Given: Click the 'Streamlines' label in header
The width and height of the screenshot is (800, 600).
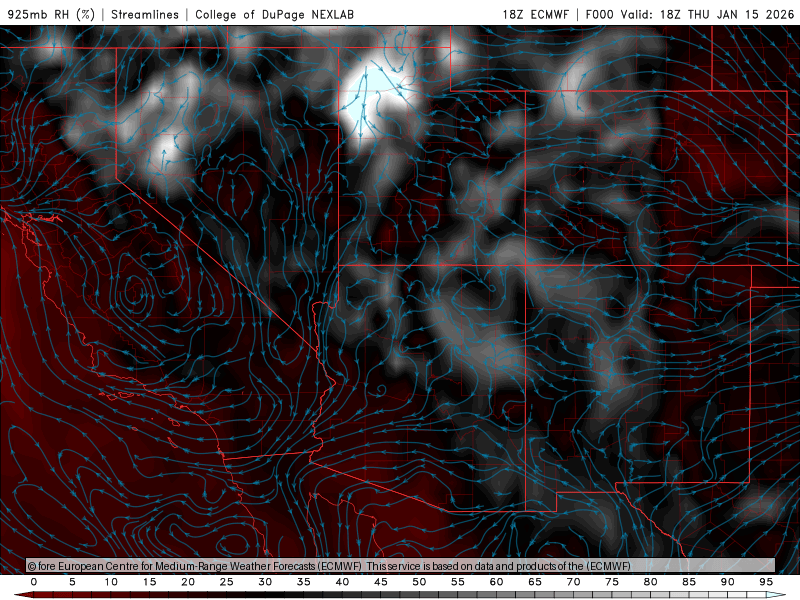Looking at the screenshot, I should [x=145, y=14].
